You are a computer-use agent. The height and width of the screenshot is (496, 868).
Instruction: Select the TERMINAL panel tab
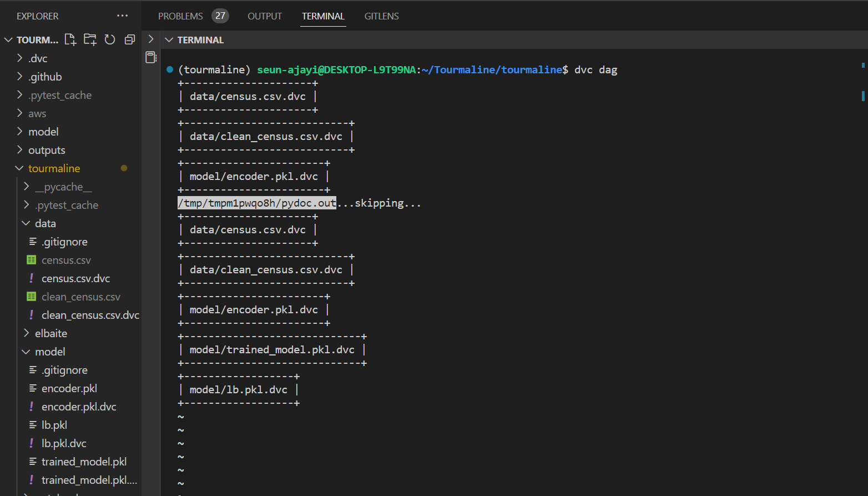[x=323, y=16]
